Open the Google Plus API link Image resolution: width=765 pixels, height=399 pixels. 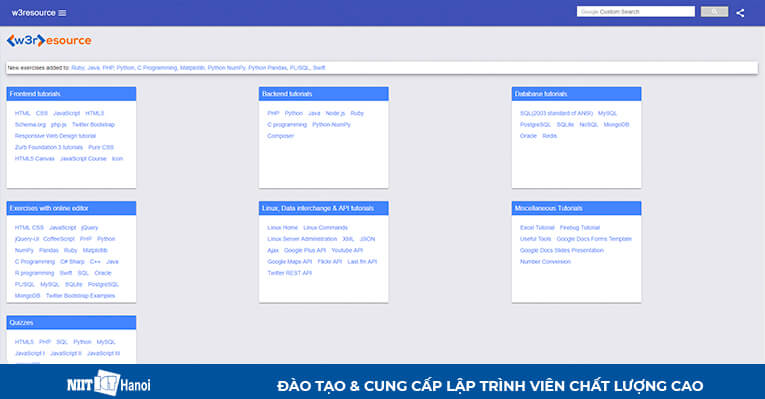coord(305,250)
